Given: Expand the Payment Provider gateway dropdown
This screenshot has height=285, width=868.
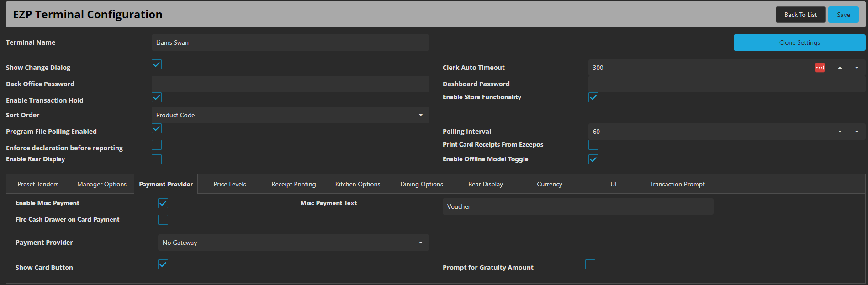Looking at the screenshot, I should point(293,243).
